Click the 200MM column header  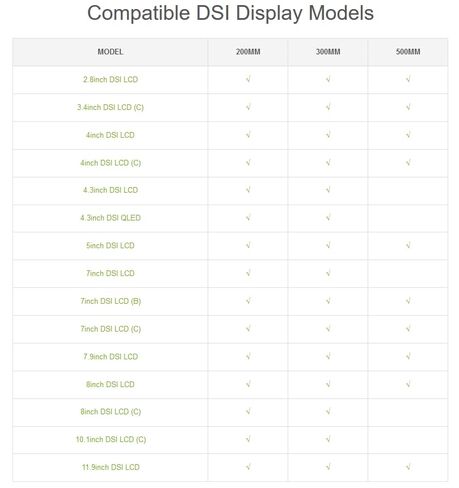click(248, 52)
